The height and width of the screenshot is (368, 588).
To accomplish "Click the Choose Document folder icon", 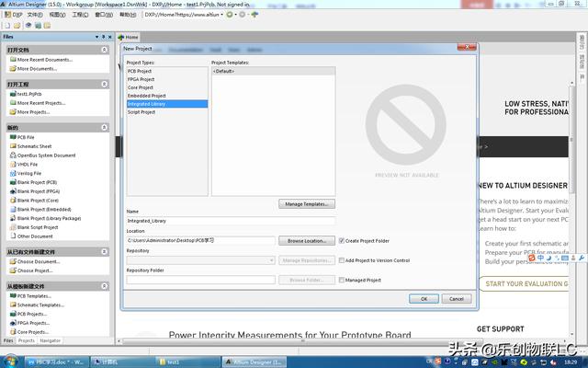I will pyautogui.click(x=13, y=261).
